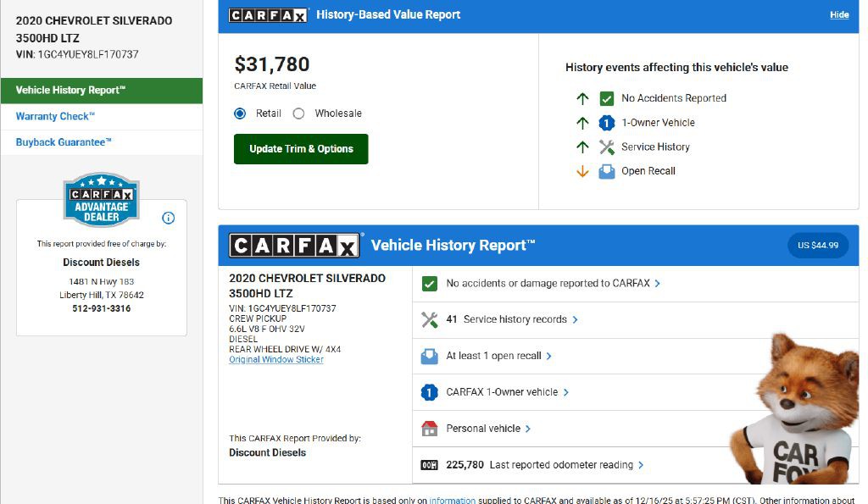The width and height of the screenshot is (868, 504).
Task: Click the Update Trim & Options button
Action: tap(301, 149)
